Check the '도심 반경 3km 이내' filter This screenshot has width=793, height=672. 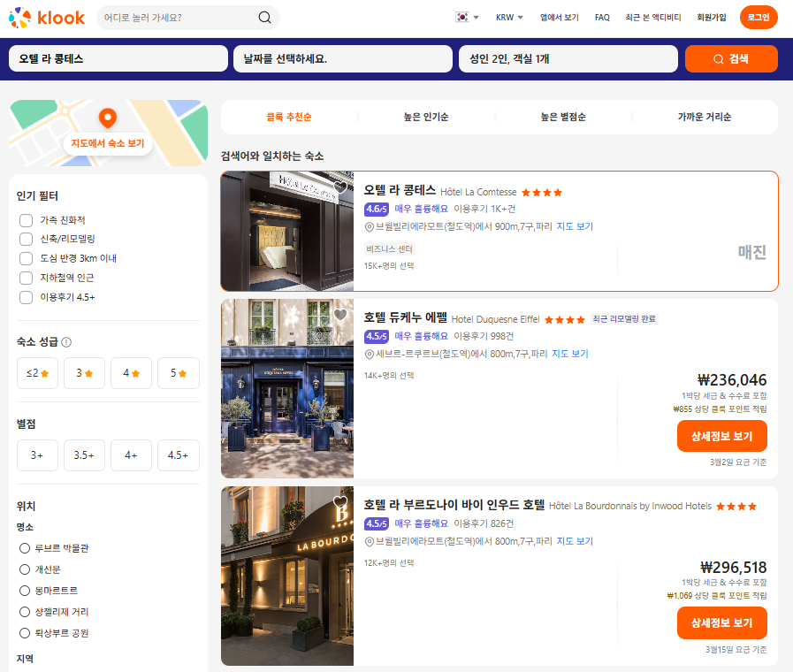point(26,258)
